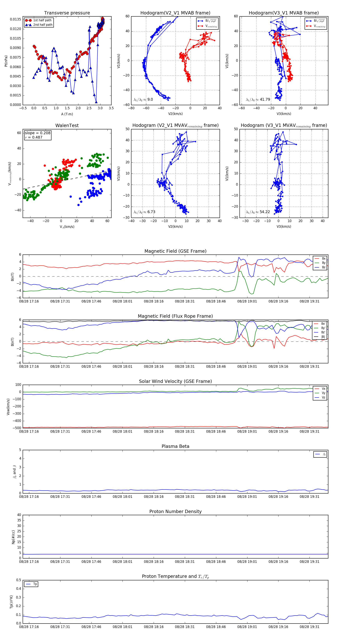Viewport: 351px width, 644px height.
Task: Click '2nd half path' legend entry
Action: coord(39,25)
